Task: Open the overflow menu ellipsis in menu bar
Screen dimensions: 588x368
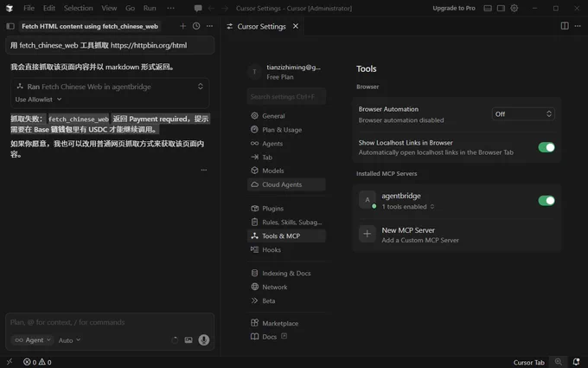Action: [x=170, y=8]
